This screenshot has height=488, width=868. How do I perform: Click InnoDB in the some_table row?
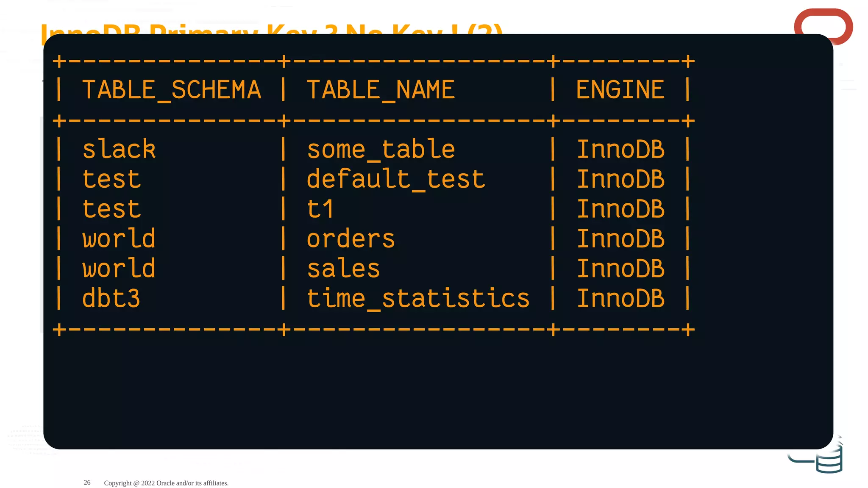pos(620,150)
